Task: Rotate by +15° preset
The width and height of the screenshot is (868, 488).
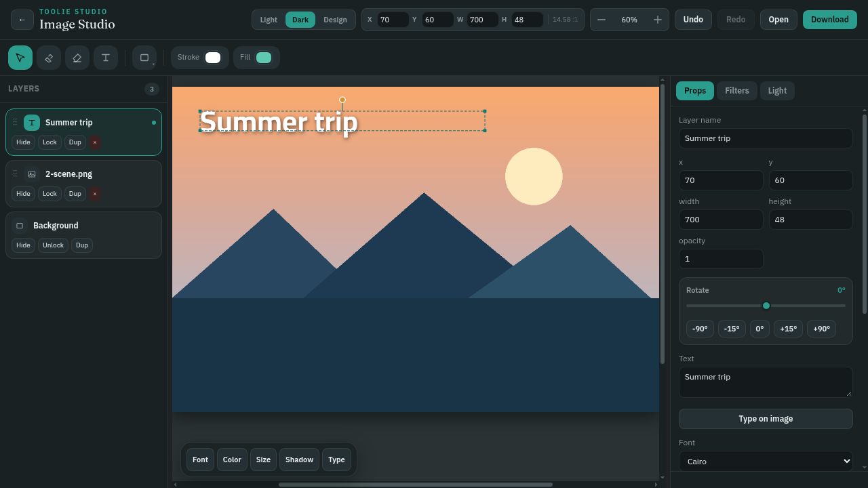Action: click(788, 329)
